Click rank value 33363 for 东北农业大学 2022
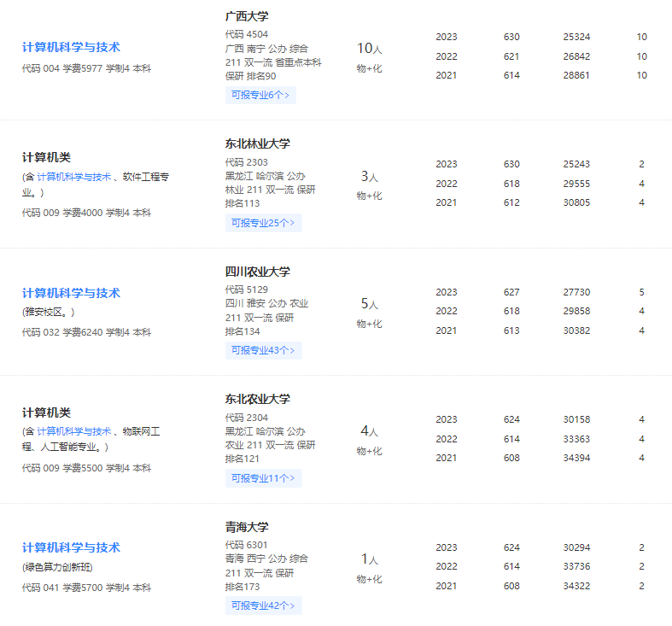The image size is (672, 626). point(576,440)
